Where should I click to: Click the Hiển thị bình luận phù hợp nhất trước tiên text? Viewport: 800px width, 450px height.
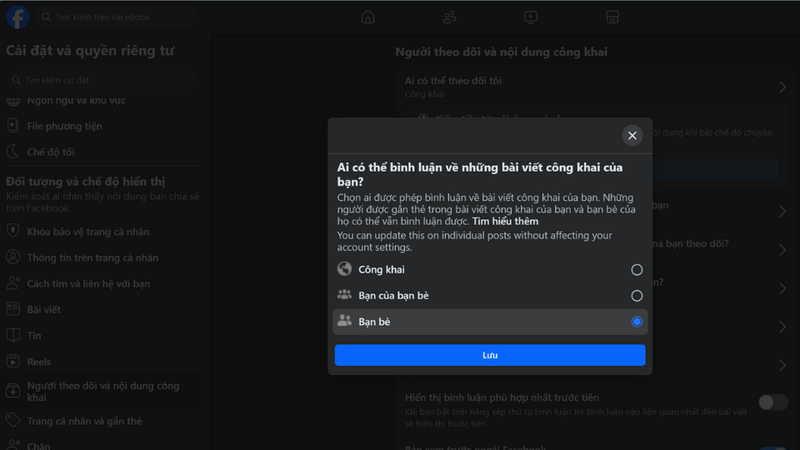pyautogui.click(x=502, y=397)
